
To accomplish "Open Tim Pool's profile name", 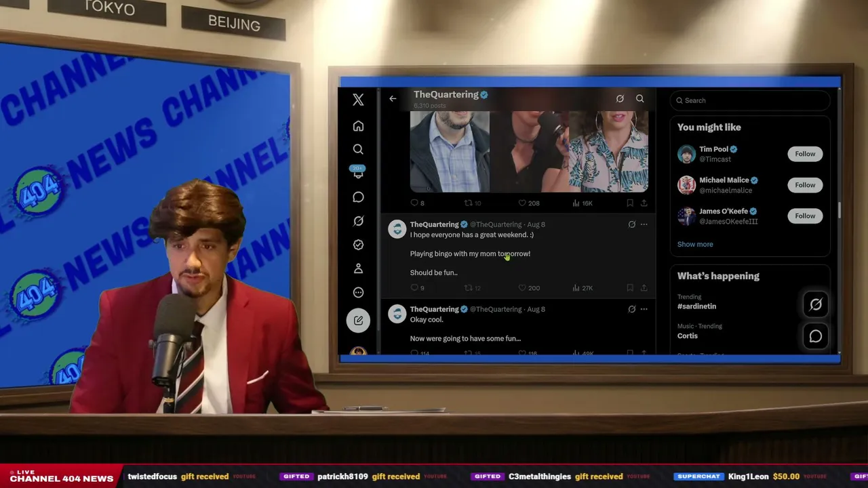I will point(713,149).
